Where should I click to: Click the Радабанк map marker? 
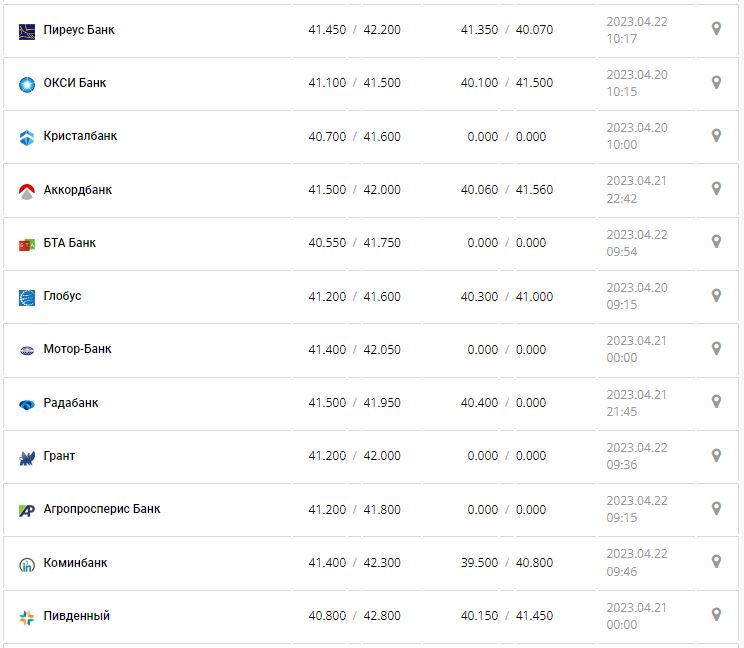click(716, 402)
